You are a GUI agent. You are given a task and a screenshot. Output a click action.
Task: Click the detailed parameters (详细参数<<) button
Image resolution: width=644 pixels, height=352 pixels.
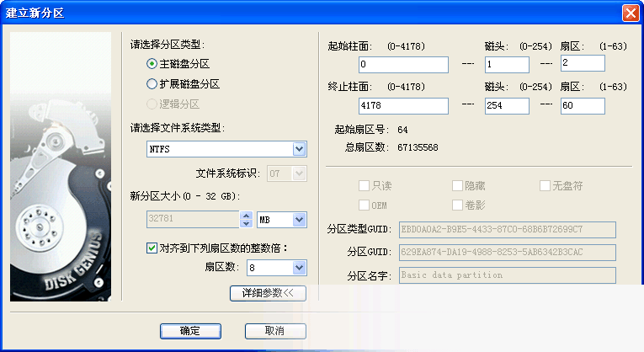click(x=268, y=293)
